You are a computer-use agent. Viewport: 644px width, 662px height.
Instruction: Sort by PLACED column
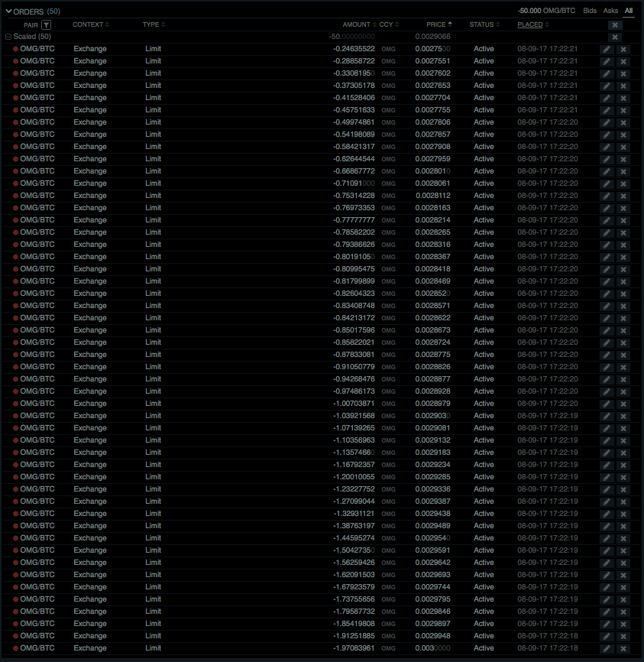[533, 24]
